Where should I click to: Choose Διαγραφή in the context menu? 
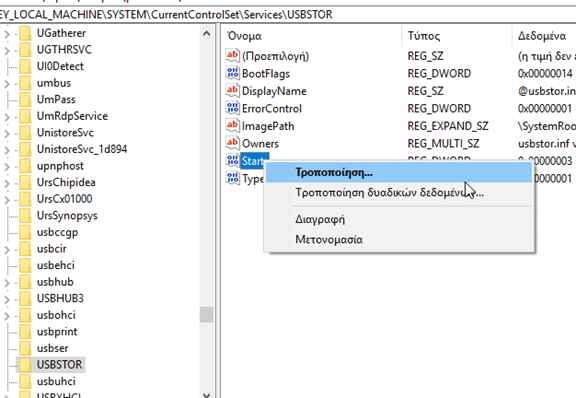[x=399, y=219]
